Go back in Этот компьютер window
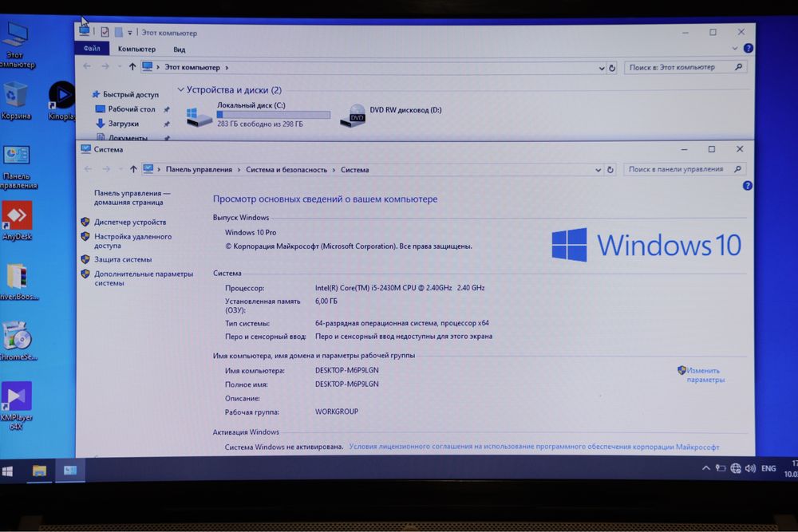The height and width of the screenshot is (532, 798). click(87, 66)
